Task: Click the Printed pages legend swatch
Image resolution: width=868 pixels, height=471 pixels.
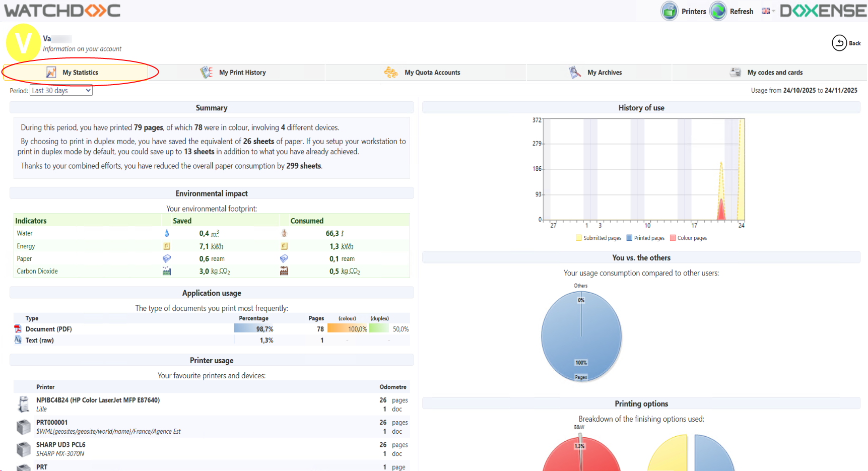Action: pos(629,238)
